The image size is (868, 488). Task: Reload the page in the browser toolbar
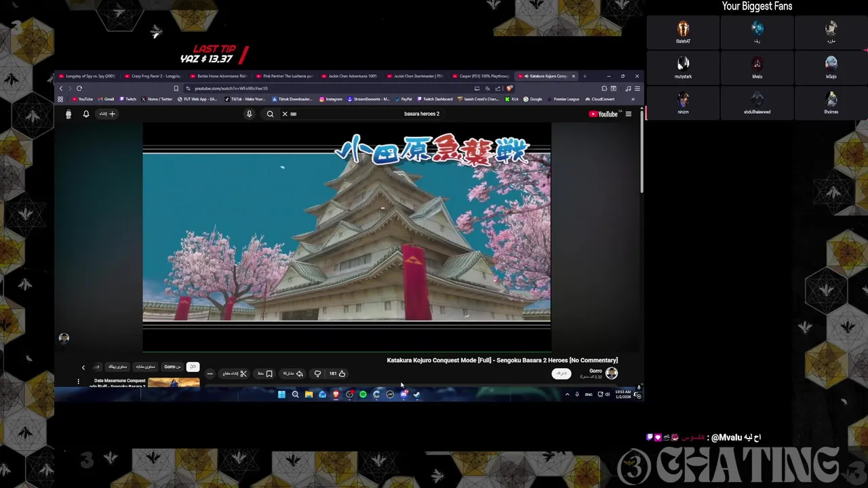pyautogui.click(x=79, y=88)
